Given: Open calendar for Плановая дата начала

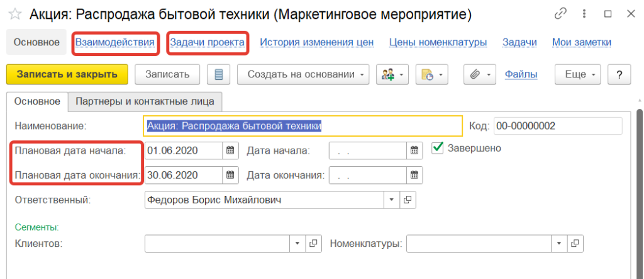Looking at the screenshot, I should click(231, 151).
